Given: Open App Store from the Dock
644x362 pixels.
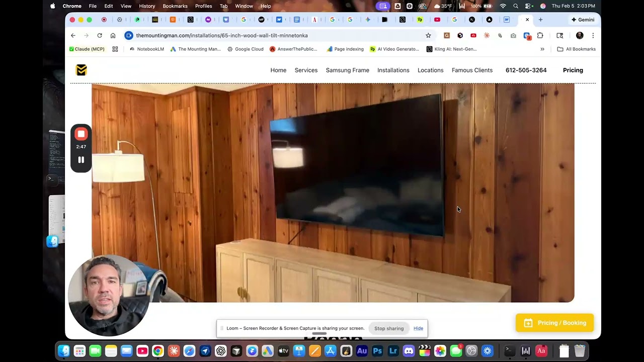Looking at the screenshot, I should pyautogui.click(x=330, y=351).
